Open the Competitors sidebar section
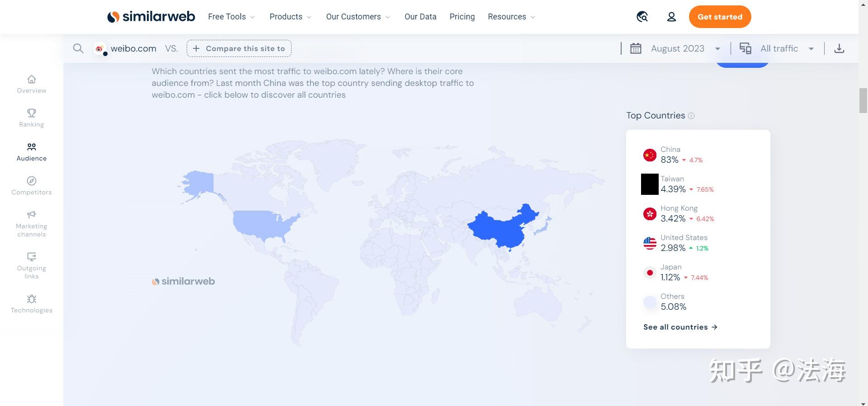 pos(32,186)
